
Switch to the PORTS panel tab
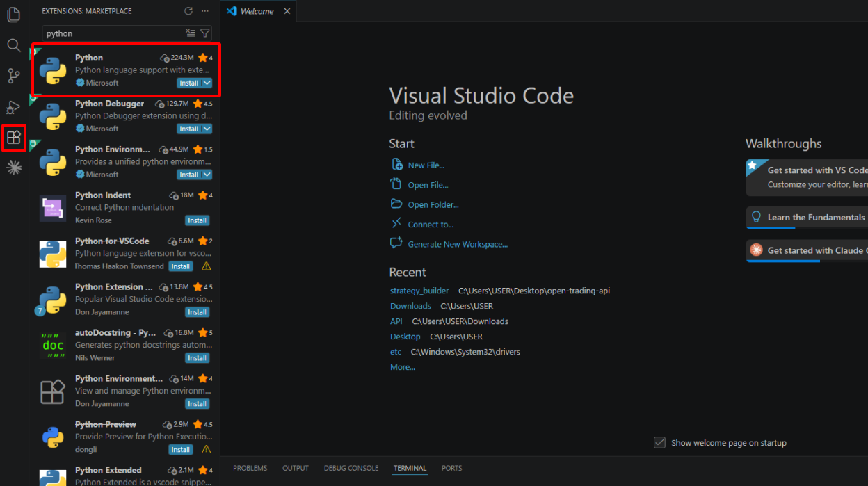point(452,468)
